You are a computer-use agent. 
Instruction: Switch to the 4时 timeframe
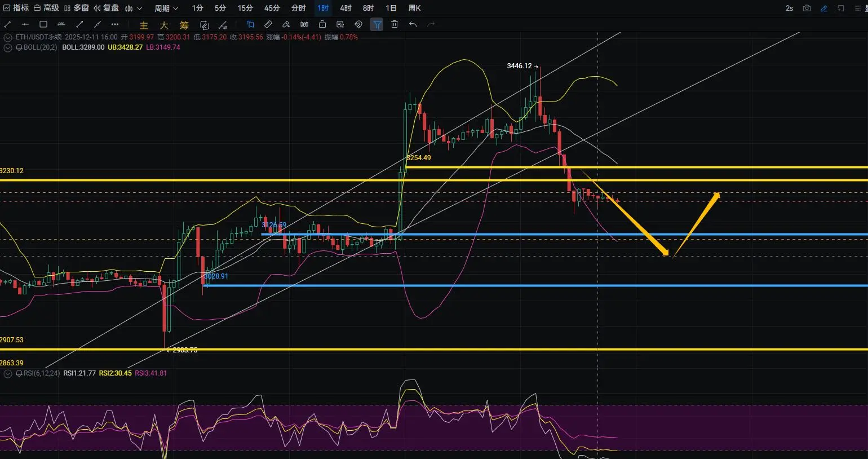pos(346,8)
